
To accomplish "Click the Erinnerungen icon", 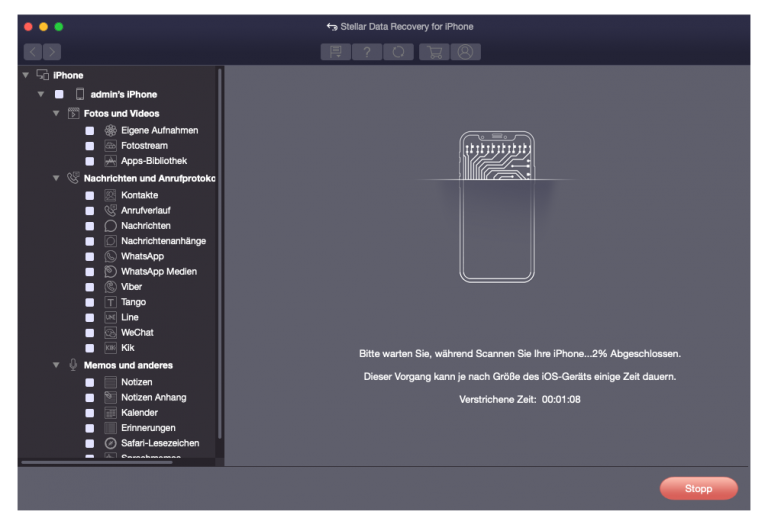I will (x=111, y=428).
